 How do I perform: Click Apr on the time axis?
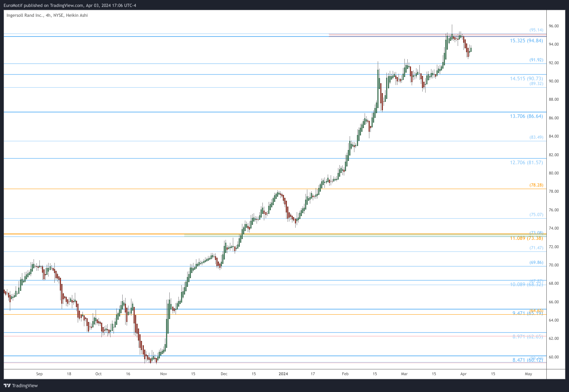coord(464,374)
